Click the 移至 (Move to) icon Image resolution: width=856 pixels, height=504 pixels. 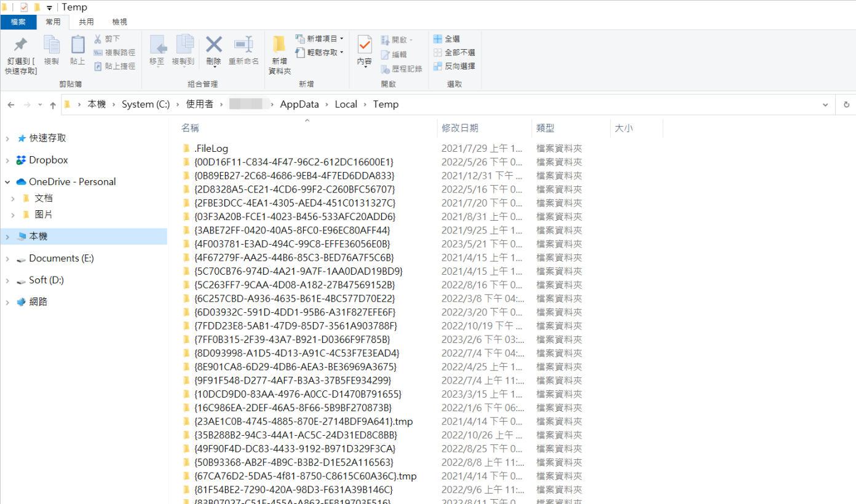[x=159, y=46]
